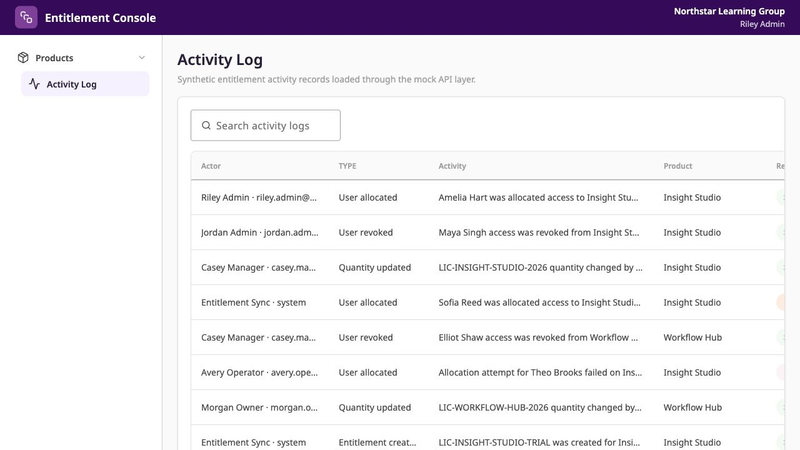Click User allocated type in Sofia Reed row
800x450 pixels.
coord(368,303)
